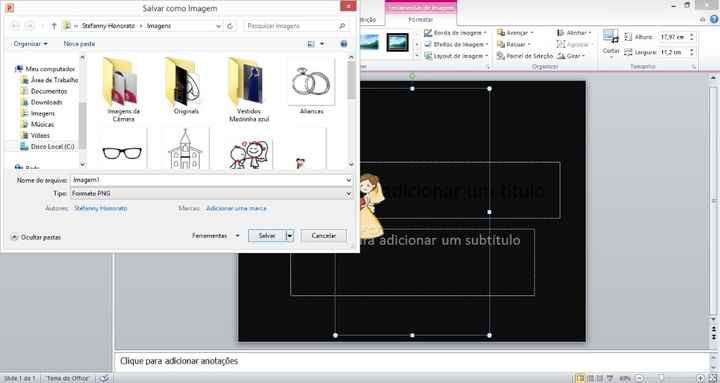Click the Stéfanny Honorato author link
This screenshot has height=383, width=720.
pos(101,208)
